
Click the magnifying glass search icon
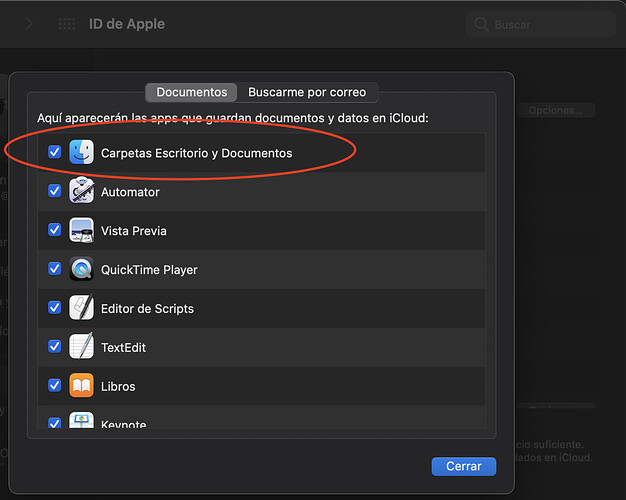click(481, 24)
